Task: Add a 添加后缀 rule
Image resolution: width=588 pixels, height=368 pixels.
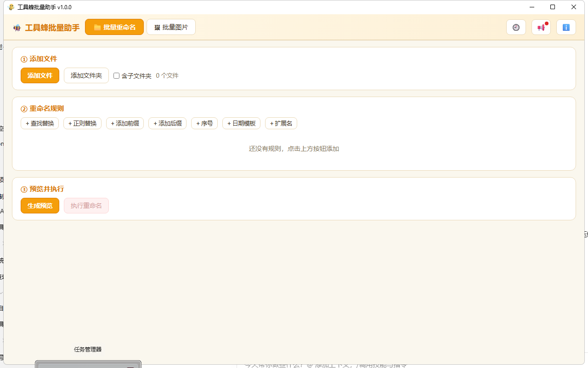Action: (x=167, y=123)
